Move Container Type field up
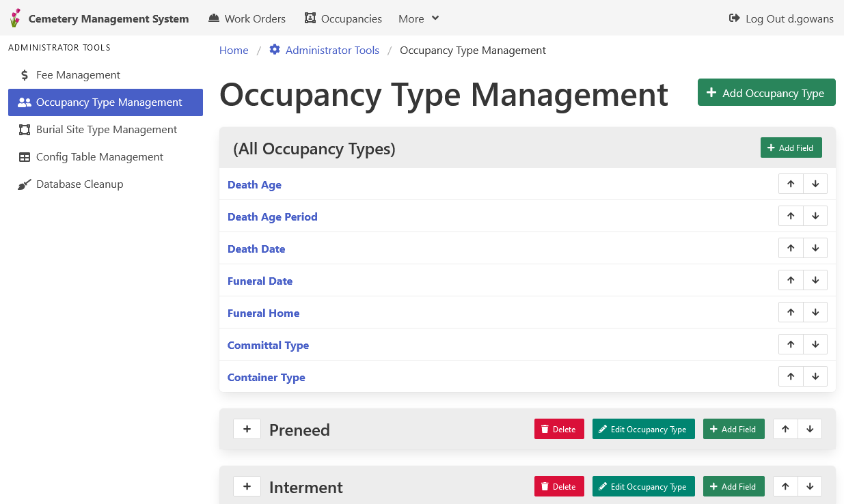This screenshot has width=844, height=504. point(791,376)
